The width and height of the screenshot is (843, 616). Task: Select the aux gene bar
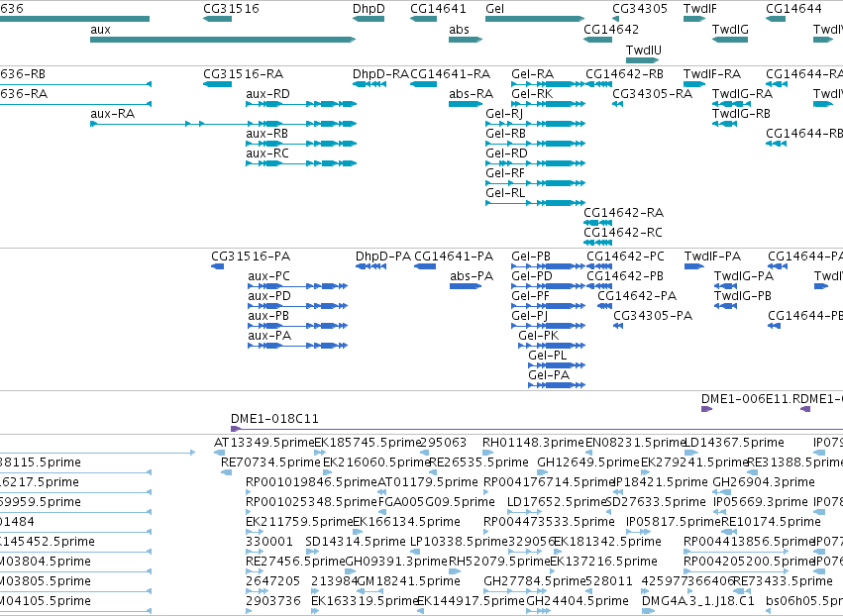(223, 40)
